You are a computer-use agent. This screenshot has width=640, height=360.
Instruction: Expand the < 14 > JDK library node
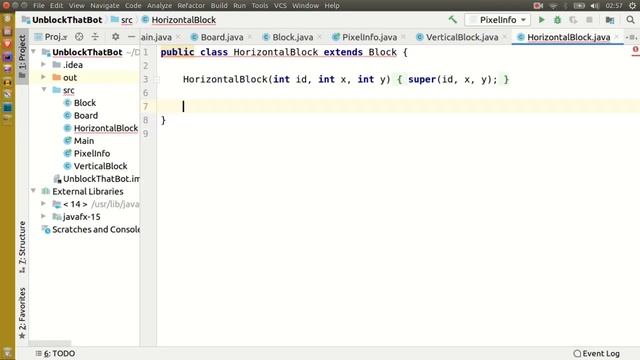44,204
